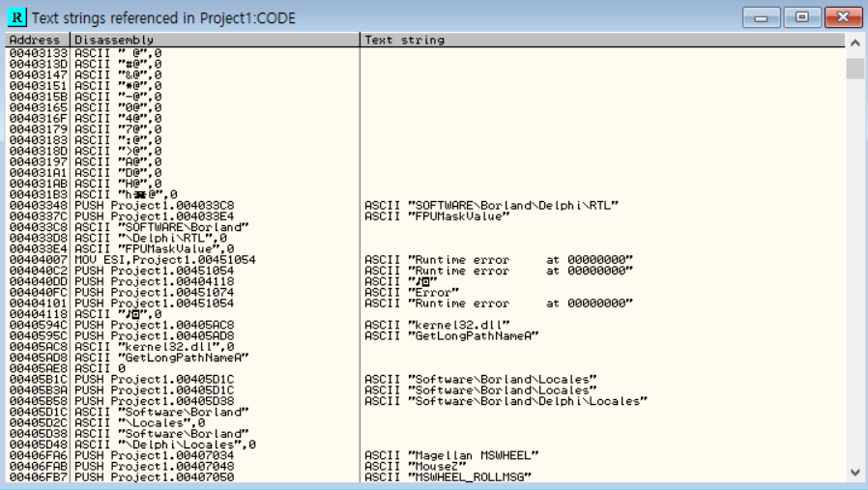Select "GetLongPathNameA" string at 0040595C row

click(x=451, y=336)
